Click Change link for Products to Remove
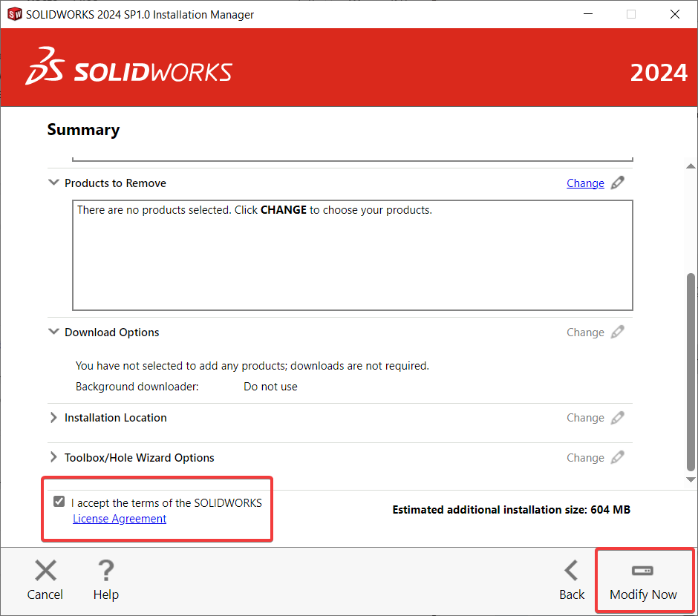The height and width of the screenshot is (616, 698). pyautogui.click(x=585, y=183)
